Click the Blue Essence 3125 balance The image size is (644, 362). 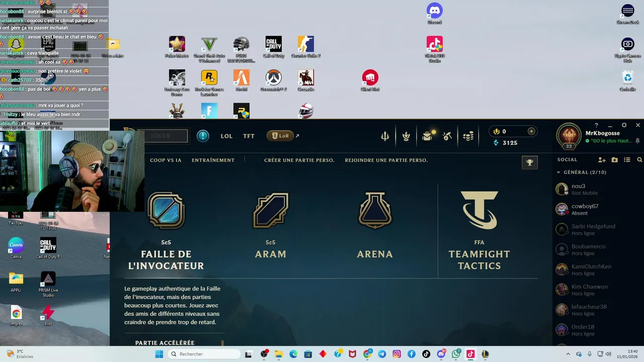coord(506,143)
